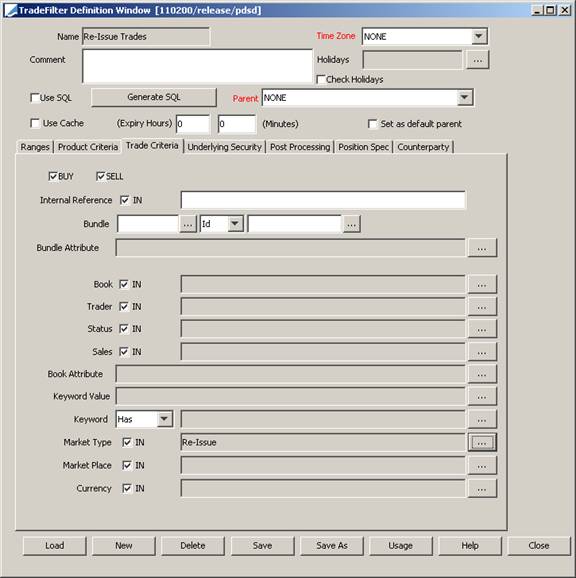Click Generate SQL button
This screenshot has width=576, height=578.
click(154, 97)
